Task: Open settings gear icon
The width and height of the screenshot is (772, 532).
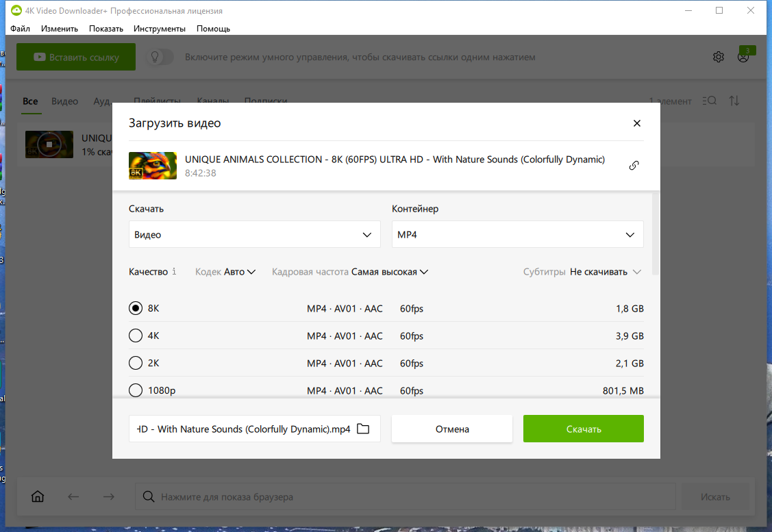Action: [x=719, y=57]
